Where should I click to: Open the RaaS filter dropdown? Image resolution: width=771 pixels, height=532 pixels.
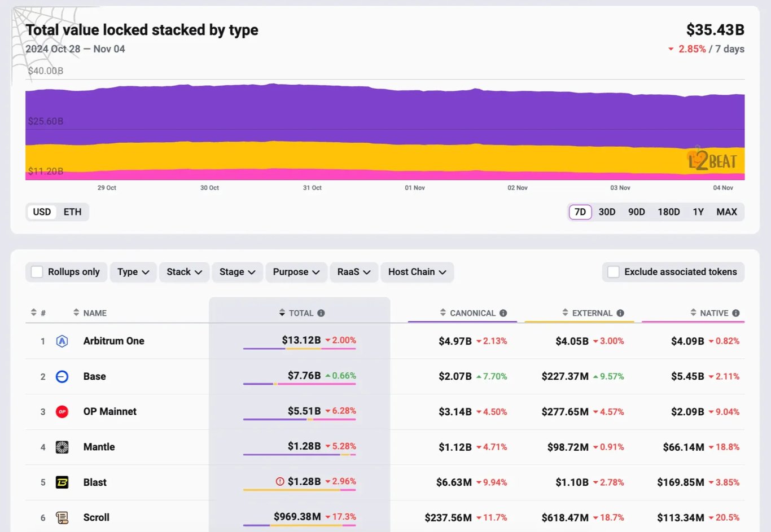coord(354,272)
